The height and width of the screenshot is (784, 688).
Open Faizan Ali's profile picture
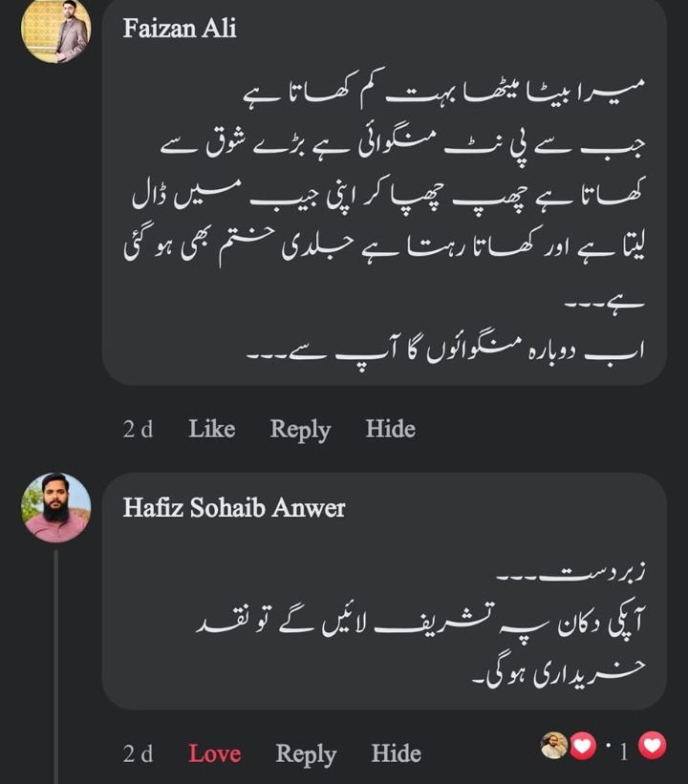click(x=55, y=30)
